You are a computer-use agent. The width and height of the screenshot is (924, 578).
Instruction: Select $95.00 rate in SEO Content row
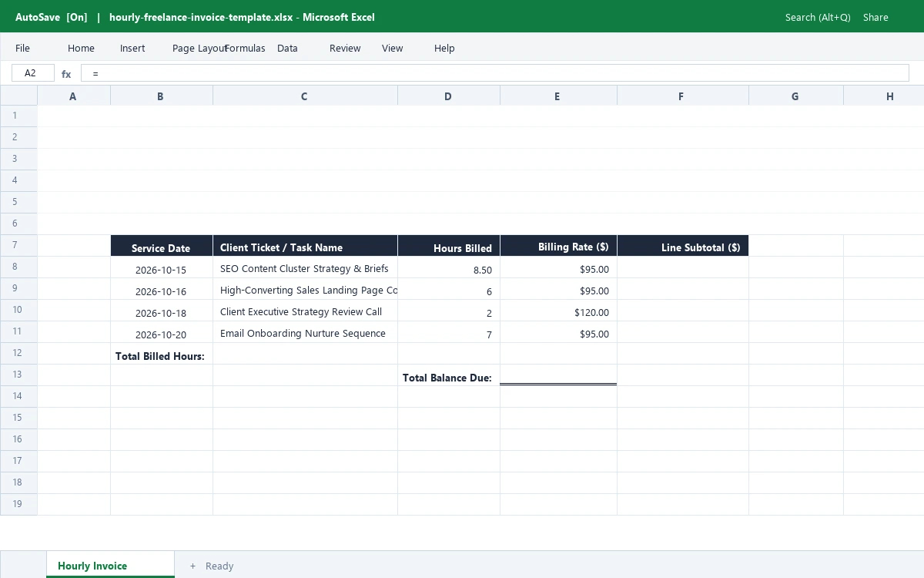pos(558,267)
